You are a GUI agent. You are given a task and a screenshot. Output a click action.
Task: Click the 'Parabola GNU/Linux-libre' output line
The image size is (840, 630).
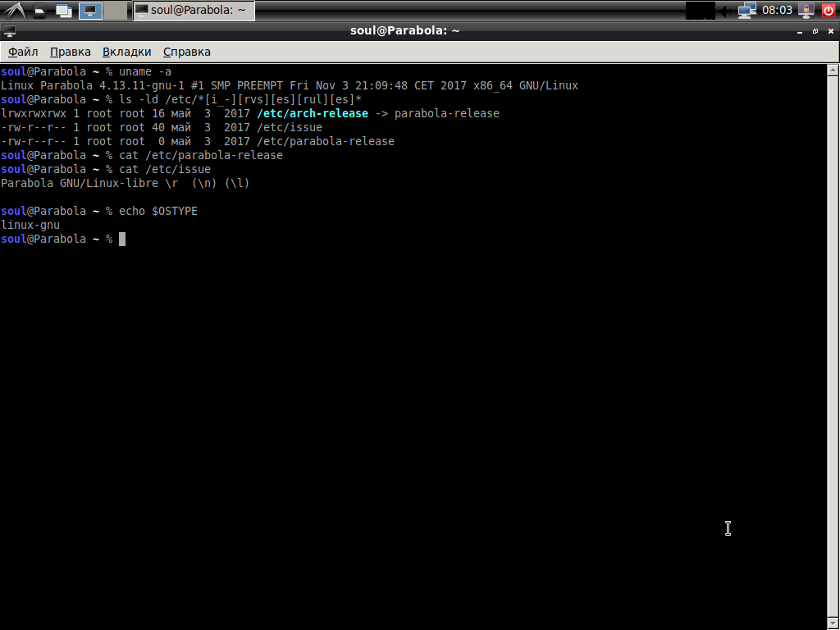(x=126, y=183)
